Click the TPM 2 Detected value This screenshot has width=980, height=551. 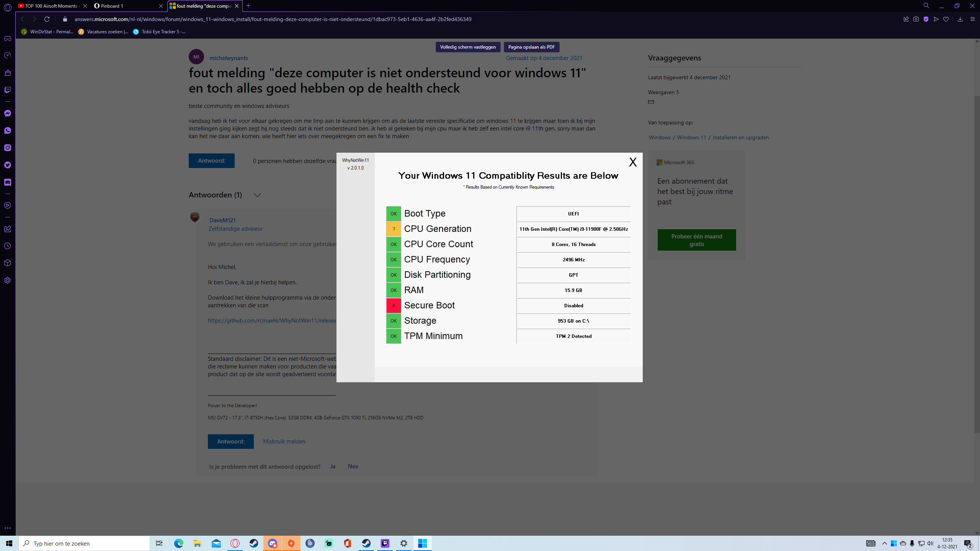pyautogui.click(x=573, y=336)
